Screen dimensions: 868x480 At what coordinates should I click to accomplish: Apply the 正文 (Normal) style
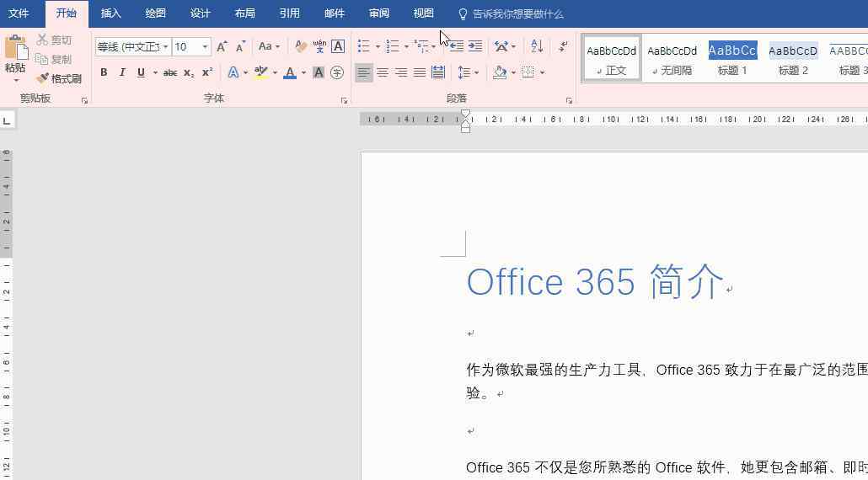click(x=611, y=59)
